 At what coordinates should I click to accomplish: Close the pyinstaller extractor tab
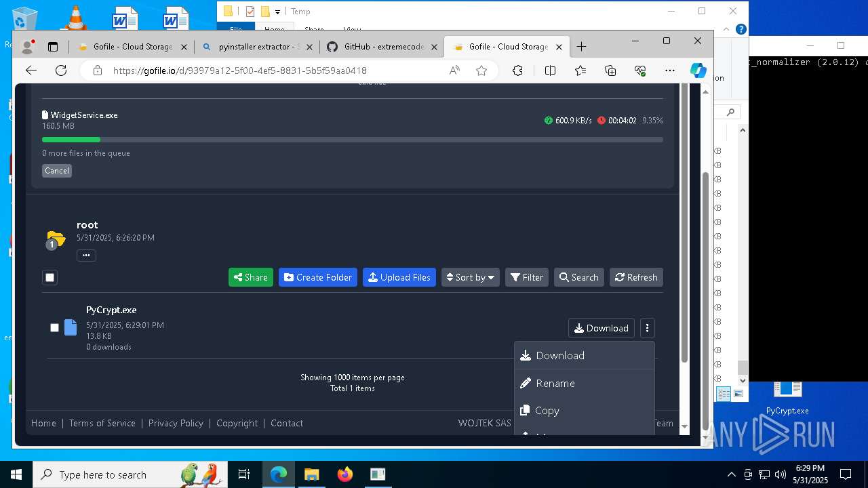(x=310, y=47)
